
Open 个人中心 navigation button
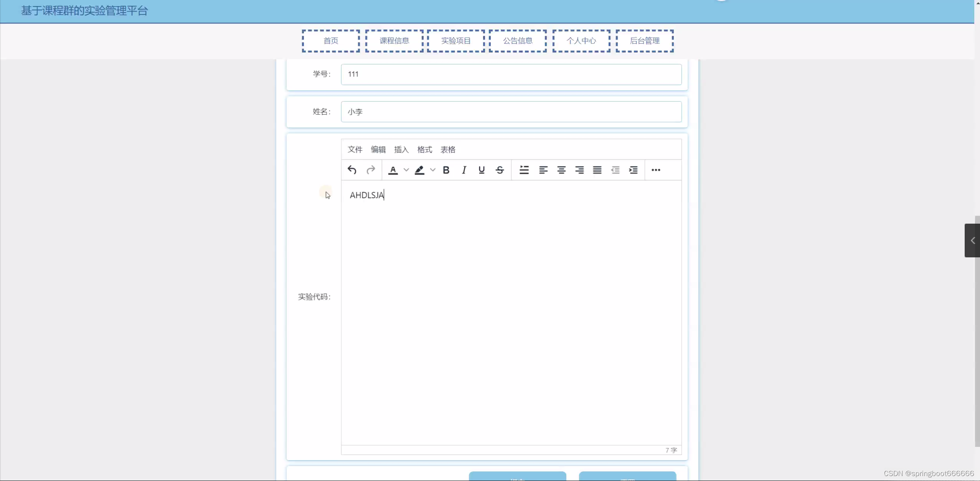point(581,41)
